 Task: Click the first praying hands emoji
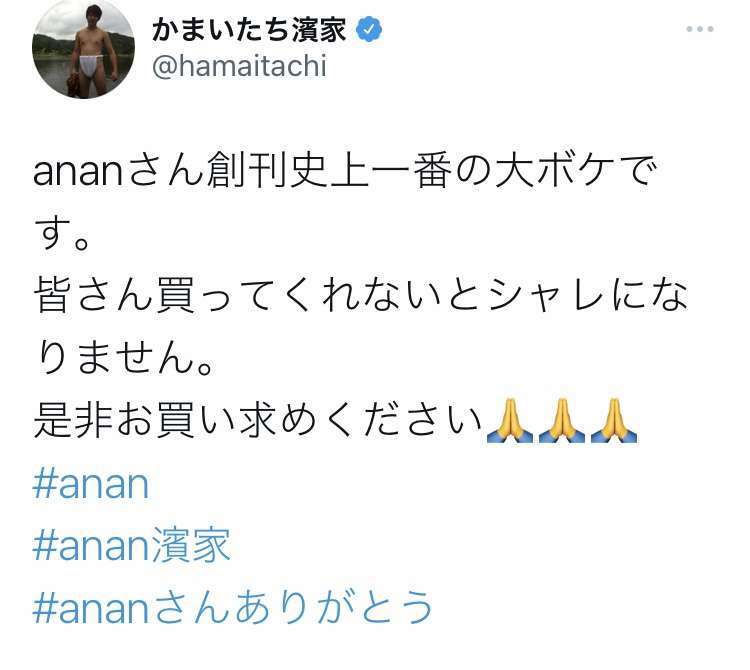point(509,420)
